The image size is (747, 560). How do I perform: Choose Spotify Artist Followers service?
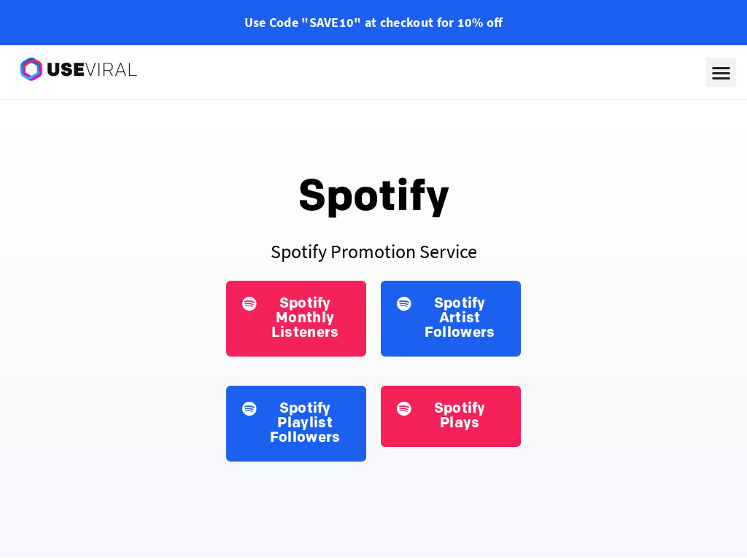tap(451, 319)
